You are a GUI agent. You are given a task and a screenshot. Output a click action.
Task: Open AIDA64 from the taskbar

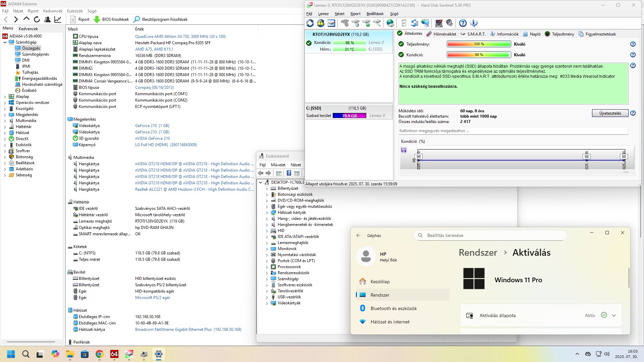[114, 354]
